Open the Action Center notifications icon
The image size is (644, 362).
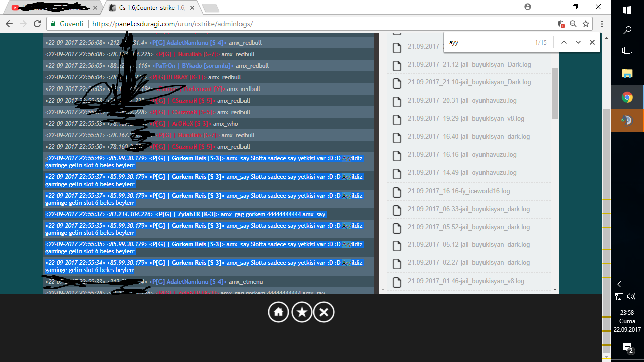pos(627,348)
